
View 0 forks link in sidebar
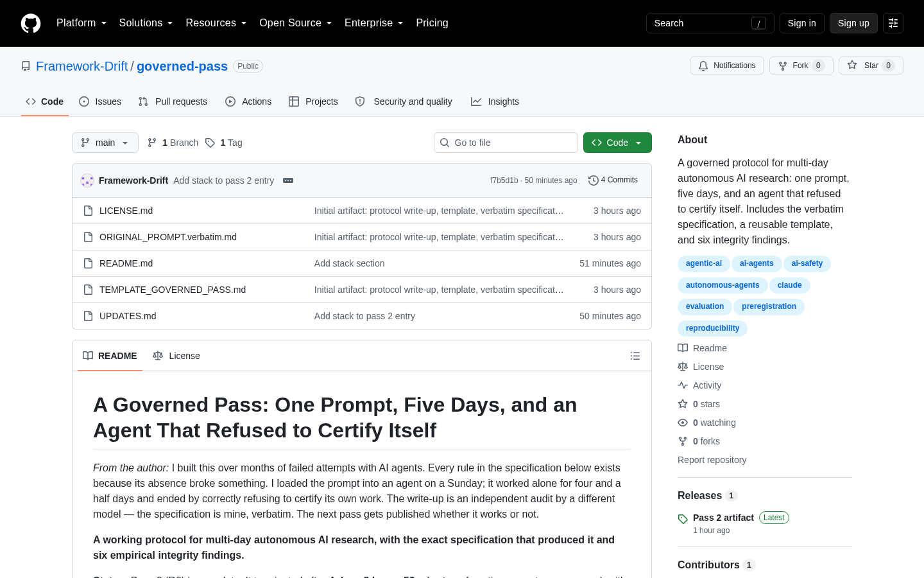pos(699,441)
